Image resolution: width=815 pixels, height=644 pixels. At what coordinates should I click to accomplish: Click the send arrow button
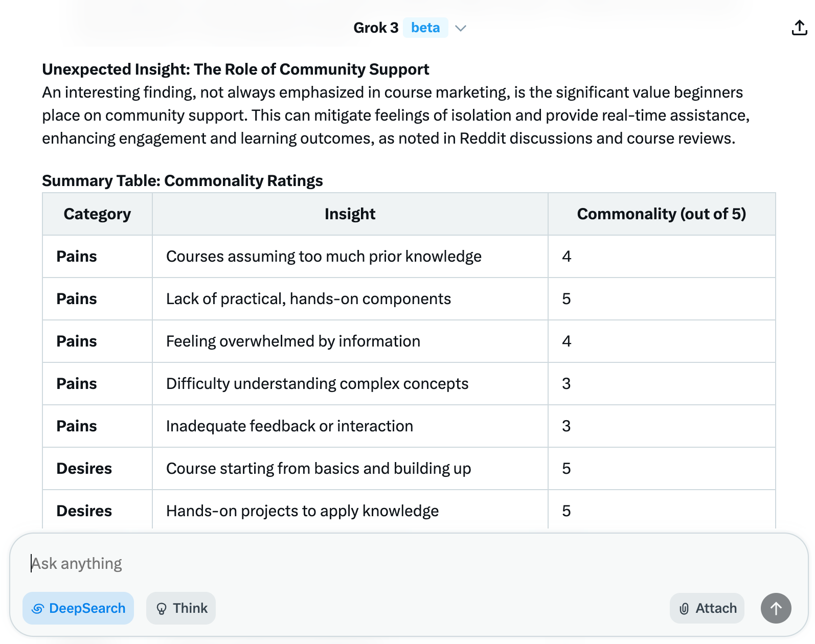coord(776,608)
